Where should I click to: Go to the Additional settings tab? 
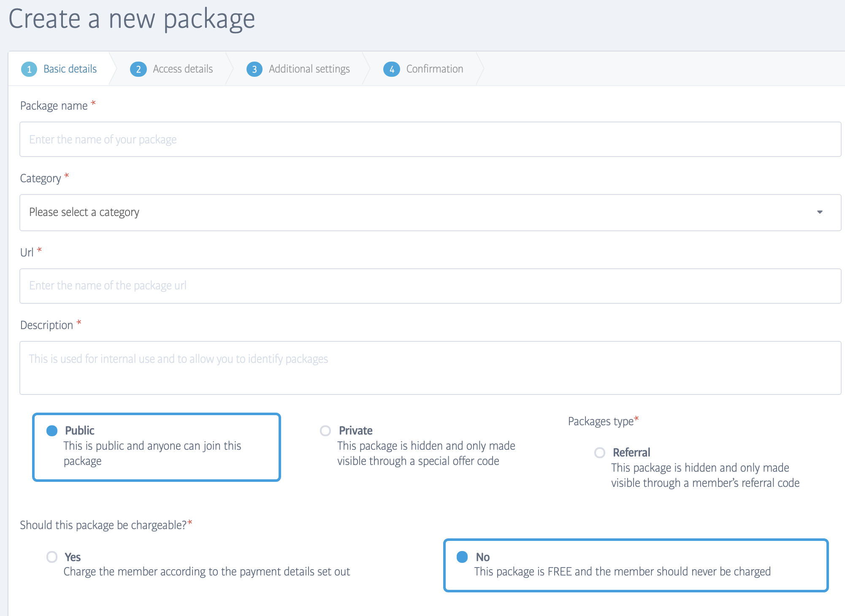pyautogui.click(x=309, y=69)
